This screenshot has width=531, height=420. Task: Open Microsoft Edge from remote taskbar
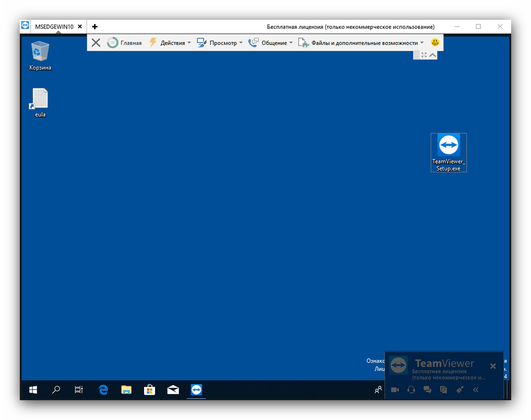(x=103, y=390)
